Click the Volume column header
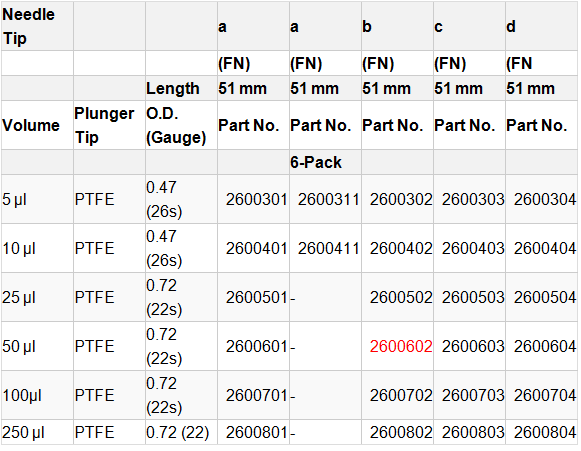The image size is (581, 451). coord(31,125)
